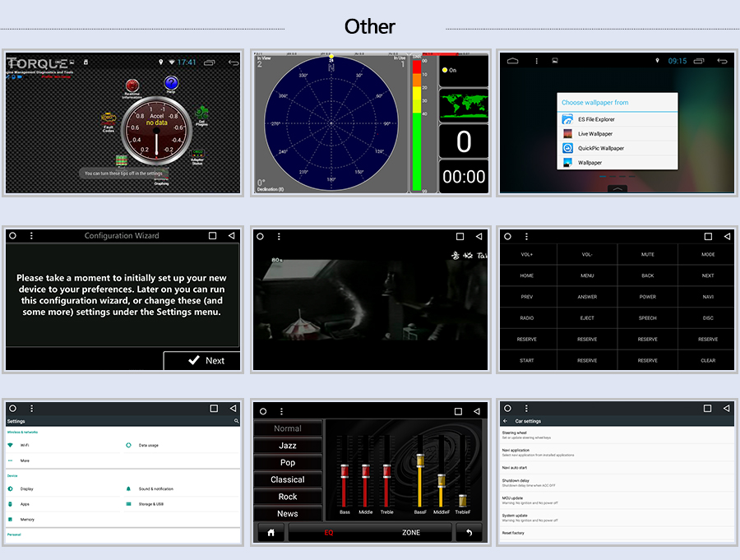740x560 pixels.
Task: Select the Rock equalizer preset
Action: pos(288,497)
